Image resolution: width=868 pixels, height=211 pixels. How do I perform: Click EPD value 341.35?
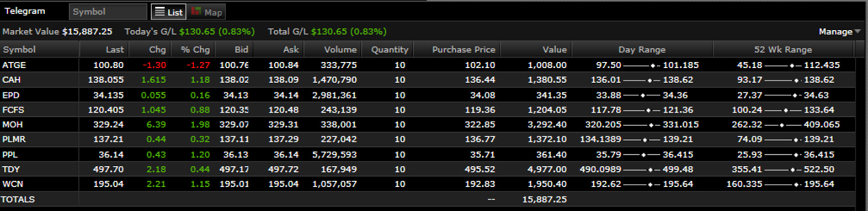551,95
